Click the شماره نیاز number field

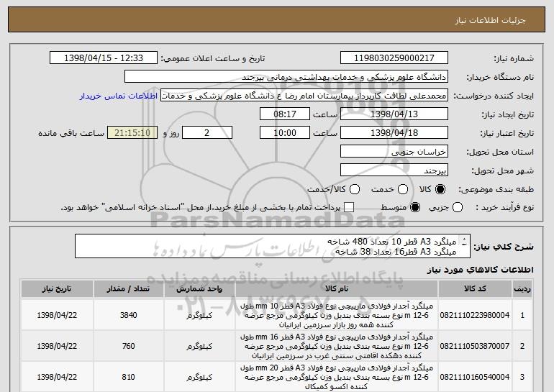coord(394,58)
